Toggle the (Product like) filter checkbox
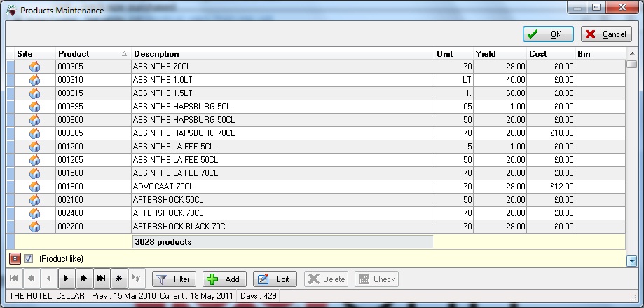This screenshot has width=644, height=308. 28,259
